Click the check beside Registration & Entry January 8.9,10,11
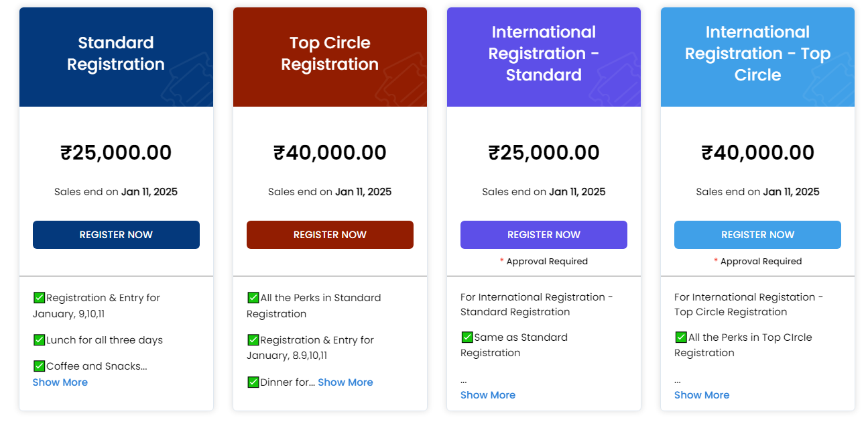The height and width of the screenshot is (428, 868). [253, 339]
